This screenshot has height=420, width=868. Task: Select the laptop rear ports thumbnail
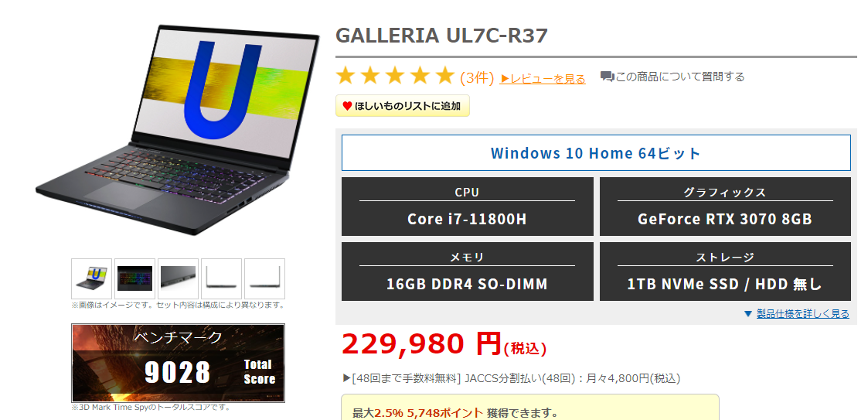tap(178, 278)
